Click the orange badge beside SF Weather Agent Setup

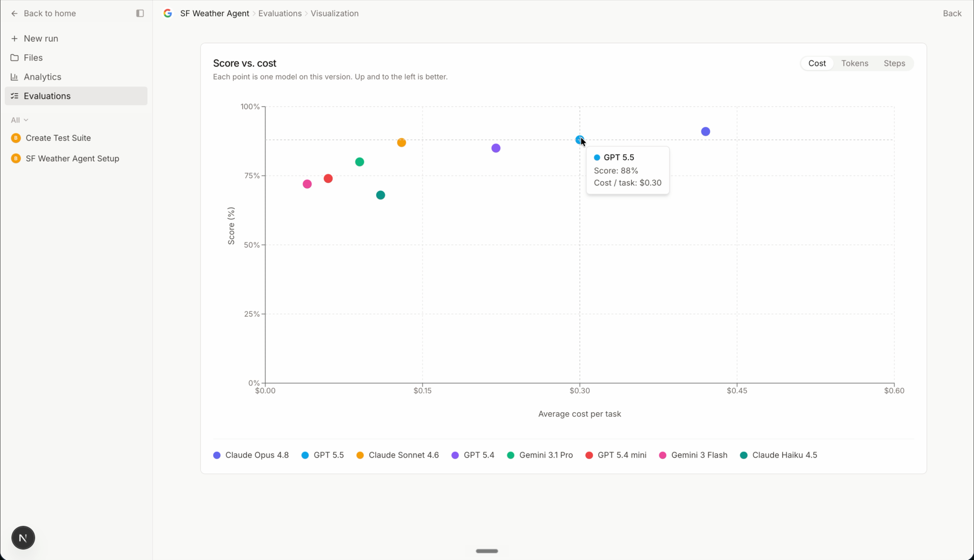click(16, 158)
